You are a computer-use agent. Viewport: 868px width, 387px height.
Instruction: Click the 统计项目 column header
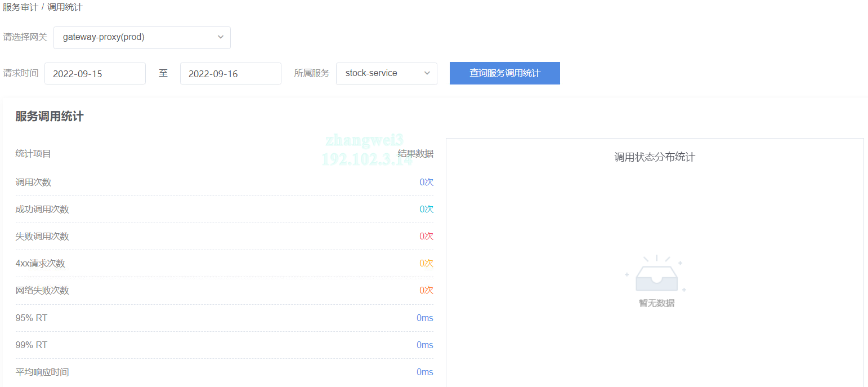pyautogui.click(x=33, y=154)
